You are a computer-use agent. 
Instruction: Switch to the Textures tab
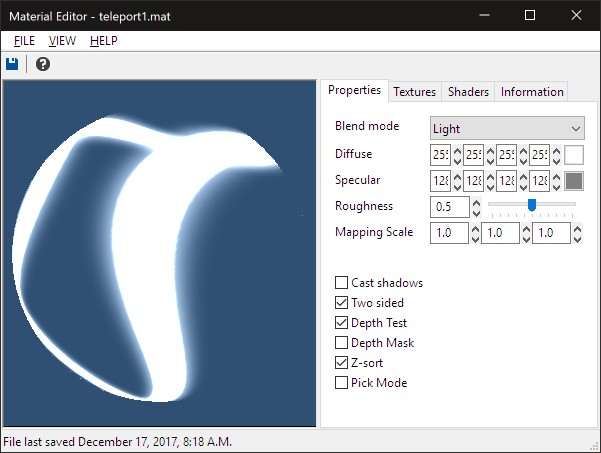tap(414, 92)
